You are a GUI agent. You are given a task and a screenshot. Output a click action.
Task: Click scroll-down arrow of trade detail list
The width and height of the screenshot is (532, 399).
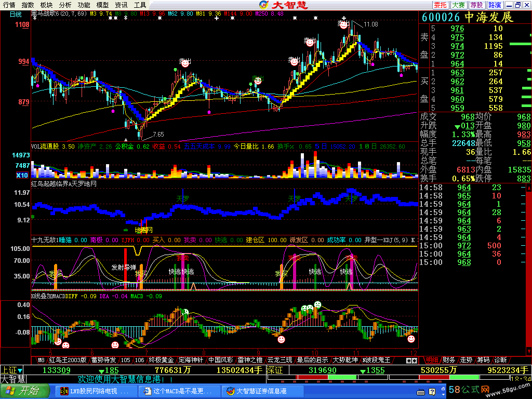point(529,351)
